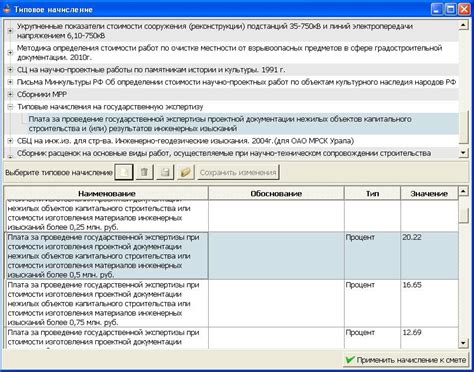Expand Укрупненные показатели стоимости сооружения node
Viewport: 474px width, 372px height.
pos(10,31)
